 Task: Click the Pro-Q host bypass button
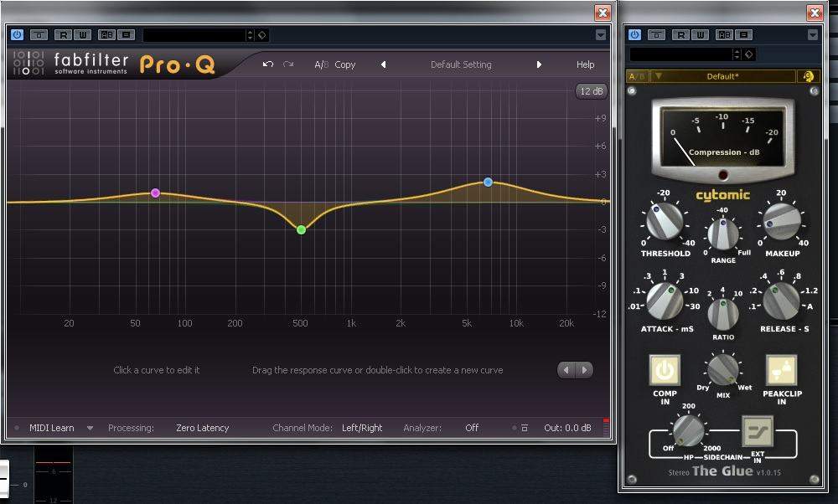click(x=39, y=35)
